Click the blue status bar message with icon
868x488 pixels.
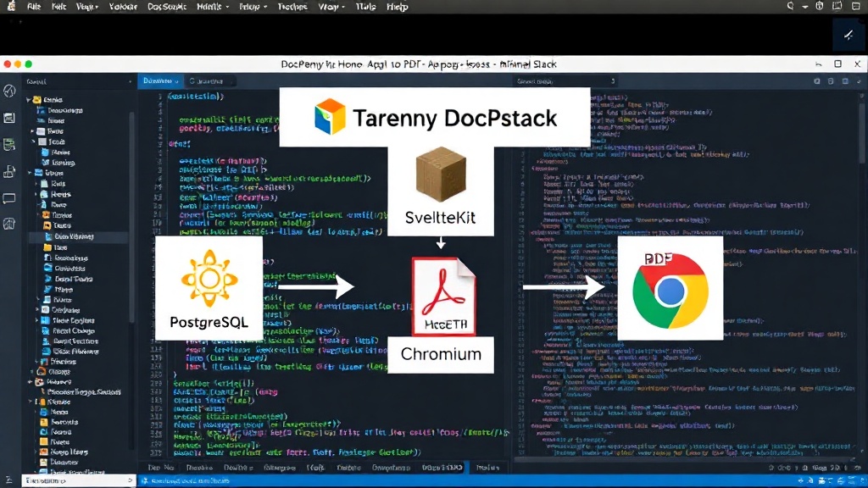[186, 481]
